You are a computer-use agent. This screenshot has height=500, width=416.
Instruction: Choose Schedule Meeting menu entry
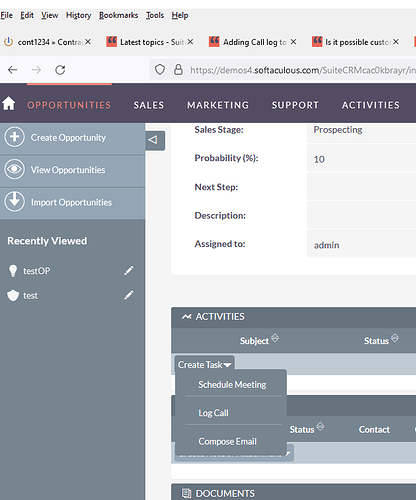coord(232,385)
